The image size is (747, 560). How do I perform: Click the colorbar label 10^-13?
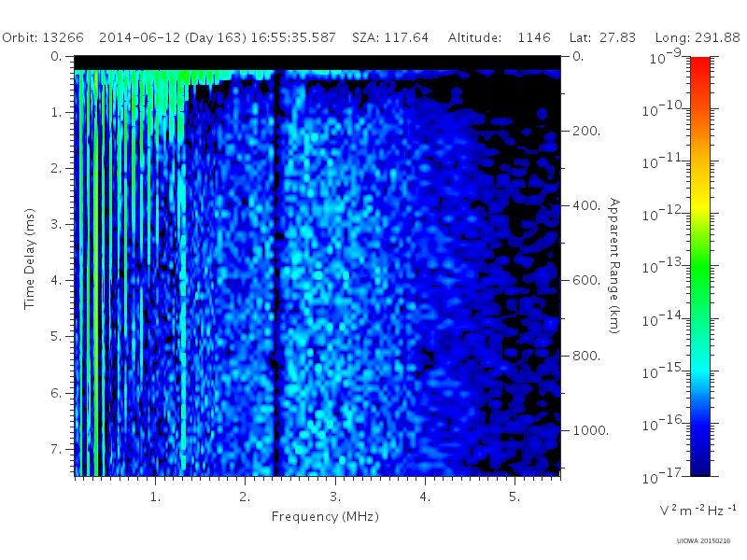tap(664, 266)
